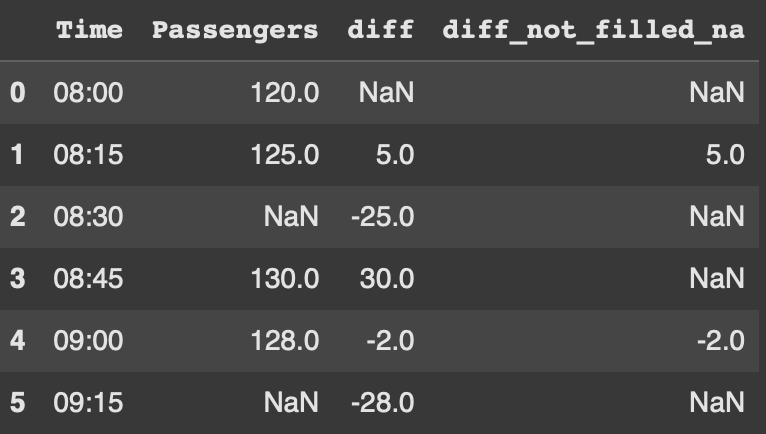
Task: Click Passengers value 128.0
Action: (x=285, y=341)
